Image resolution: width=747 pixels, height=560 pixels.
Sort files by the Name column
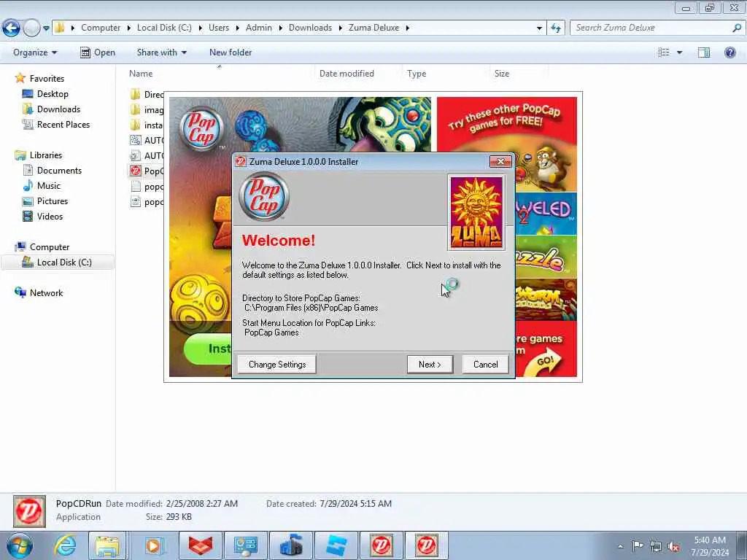pos(141,74)
